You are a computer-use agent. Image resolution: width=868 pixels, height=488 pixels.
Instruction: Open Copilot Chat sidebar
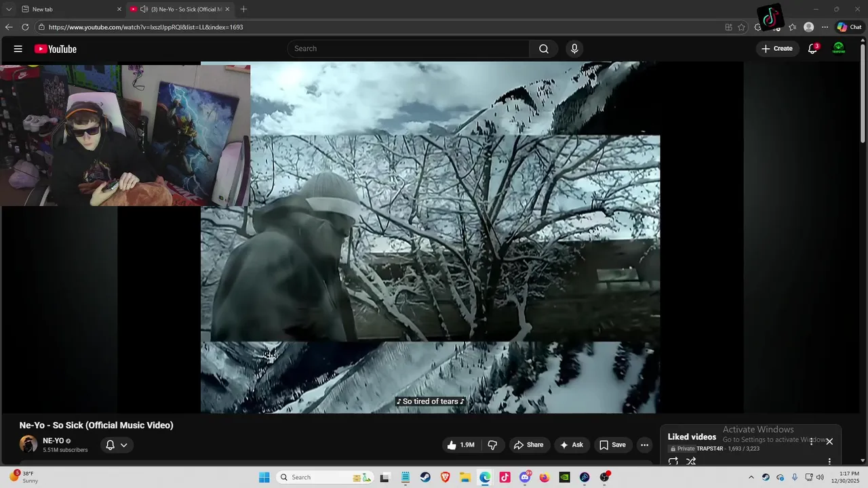coord(849,27)
